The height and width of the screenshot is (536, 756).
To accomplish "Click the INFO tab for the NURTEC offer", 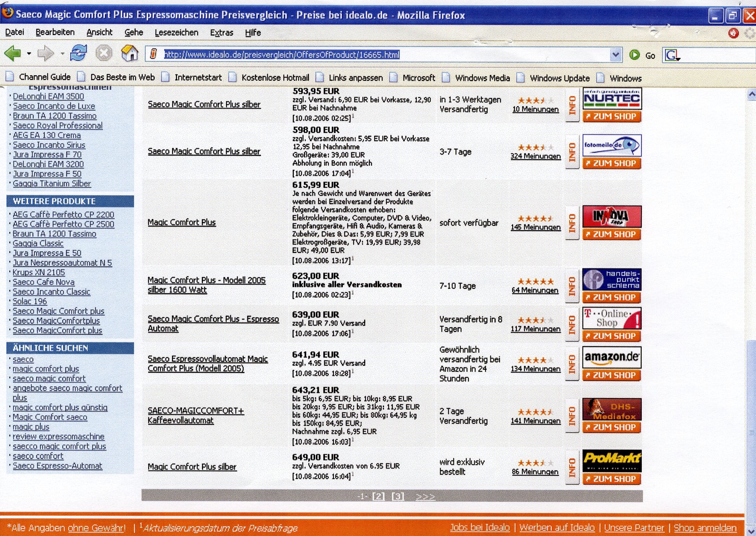I will [572, 105].
